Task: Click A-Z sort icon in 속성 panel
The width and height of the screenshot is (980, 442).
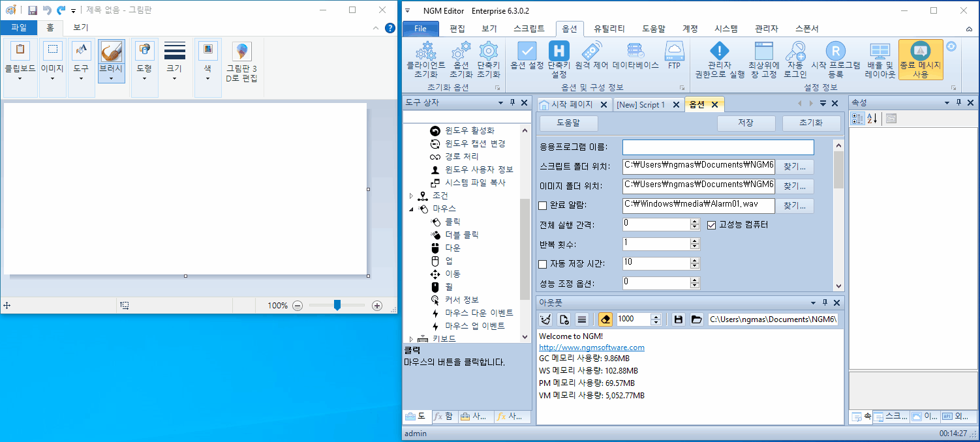Action: (x=872, y=118)
